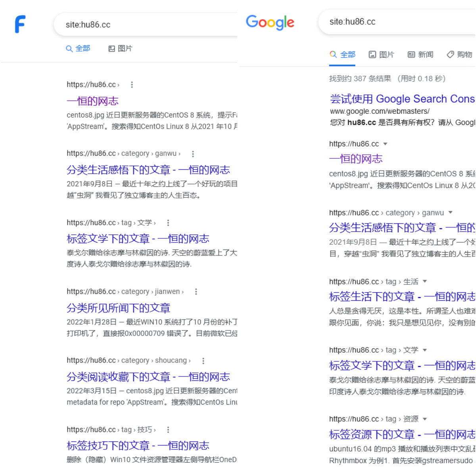This screenshot has height=476, width=476.
Task: Open the 一恒的网志 result on the left page
Action: (x=92, y=101)
